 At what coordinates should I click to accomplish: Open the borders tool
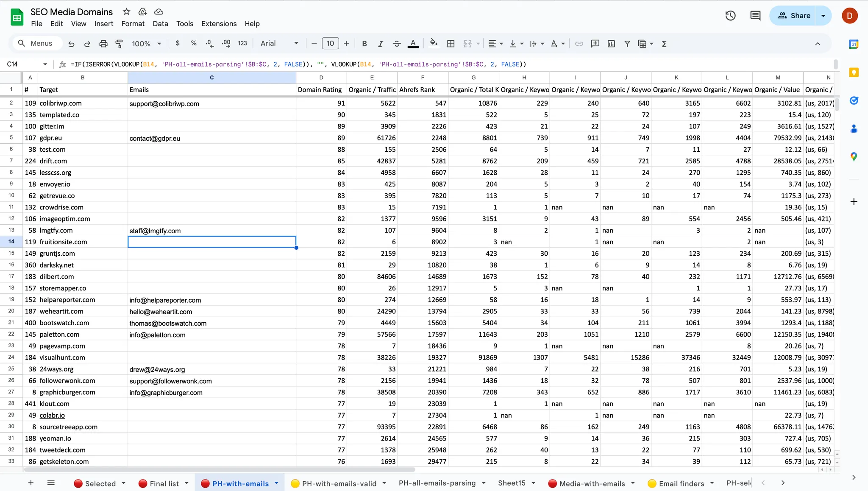pyautogui.click(x=451, y=43)
